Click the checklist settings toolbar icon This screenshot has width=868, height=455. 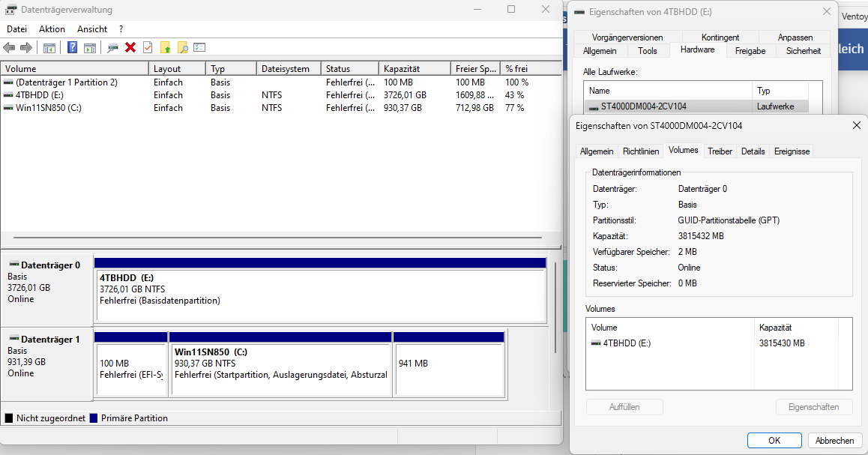[199, 48]
